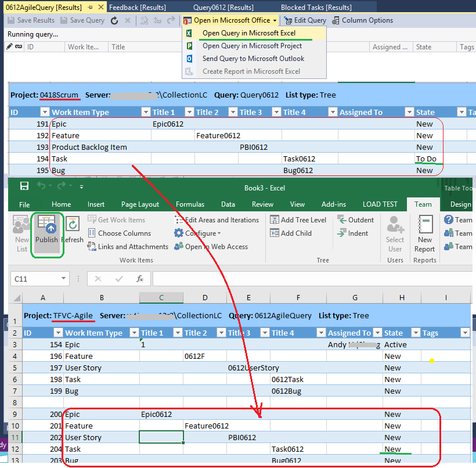Viewport: 476px width, 468px height.
Task: Click Select User button
Action: click(395, 234)
